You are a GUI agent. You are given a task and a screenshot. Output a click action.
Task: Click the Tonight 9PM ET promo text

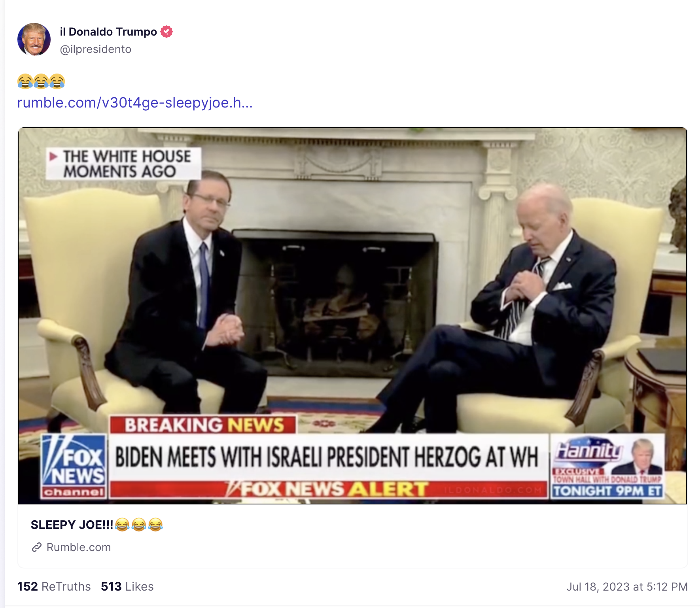[607, 491]
